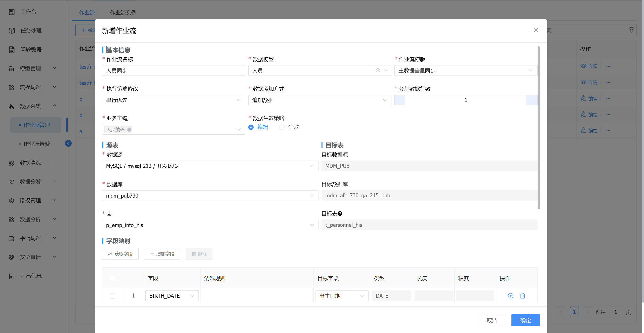Increase 分割数据行数 with the plus button
The width and height of the screenshot is (644, 333).
click(x=532, y=100)
